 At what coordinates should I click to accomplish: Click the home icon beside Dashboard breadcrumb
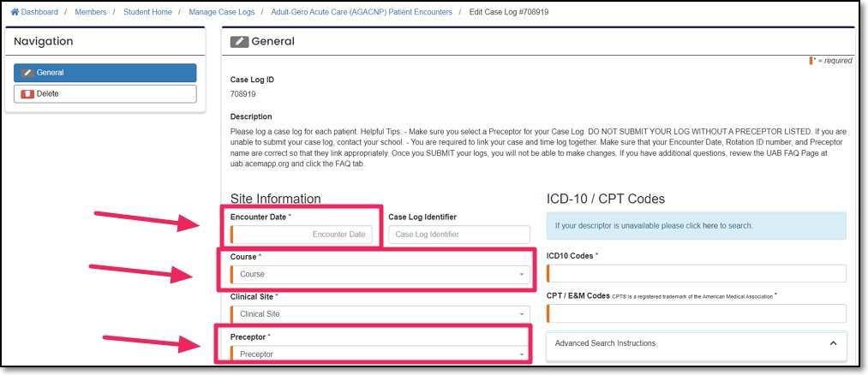[x=15, y=12]
